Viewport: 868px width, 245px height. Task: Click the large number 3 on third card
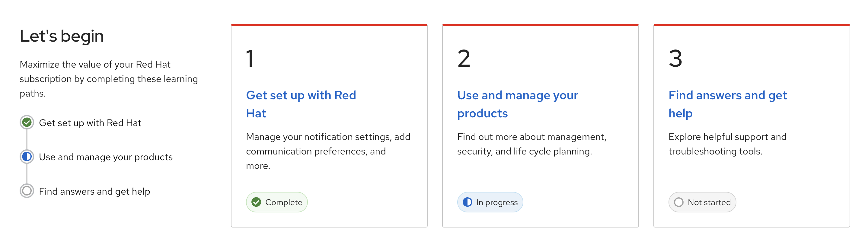coord(675,59)
